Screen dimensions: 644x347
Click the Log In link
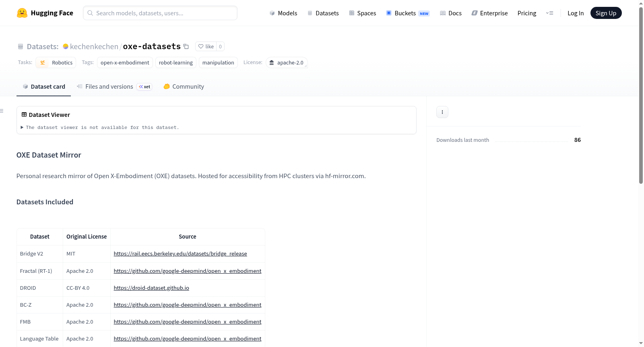click(576, 13)
